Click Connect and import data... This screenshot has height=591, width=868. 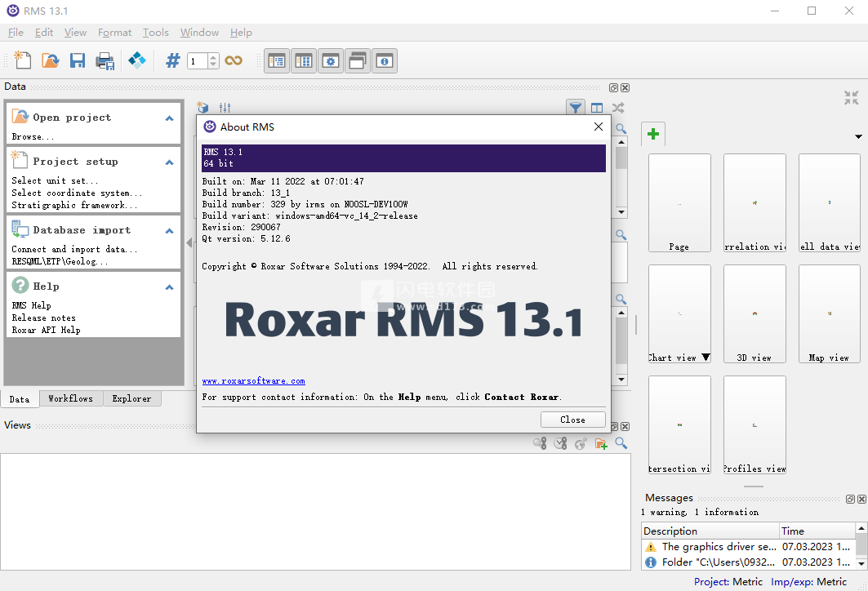pos(74,249)
